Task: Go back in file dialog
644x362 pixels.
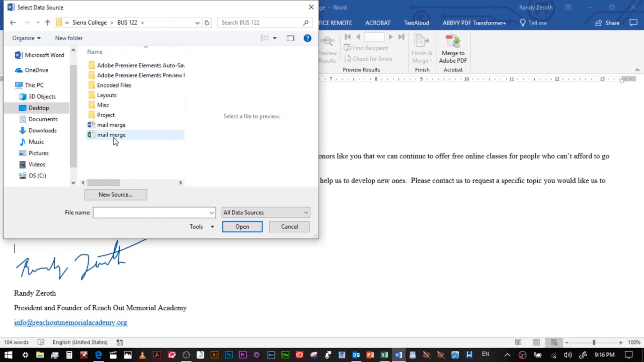Action: [x=13, y=22]
